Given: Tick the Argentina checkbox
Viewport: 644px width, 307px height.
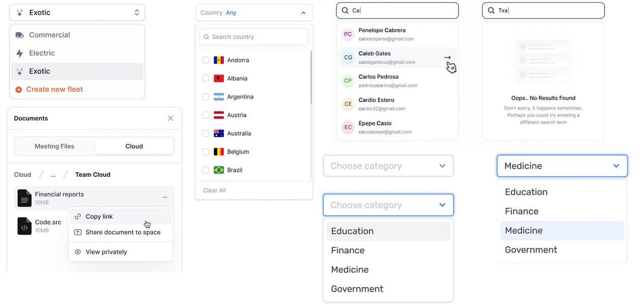Looking at the screenshot, I should [206, 97].
